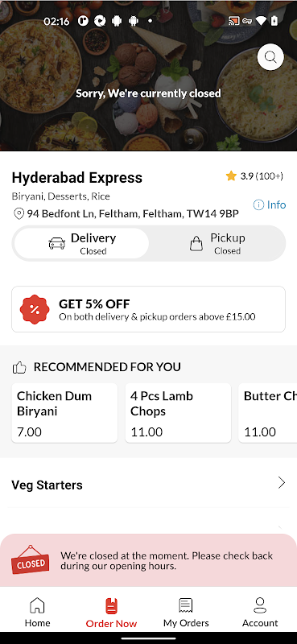
Task: Go to the Home tab
Action: [x=37, y=612]
